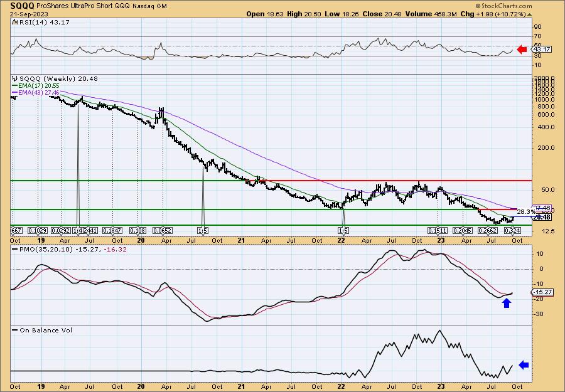The width and height of the screenshot is (565, 392).
Task: Click the 0.1029 dividend marker label
Action: coord(38,230)
